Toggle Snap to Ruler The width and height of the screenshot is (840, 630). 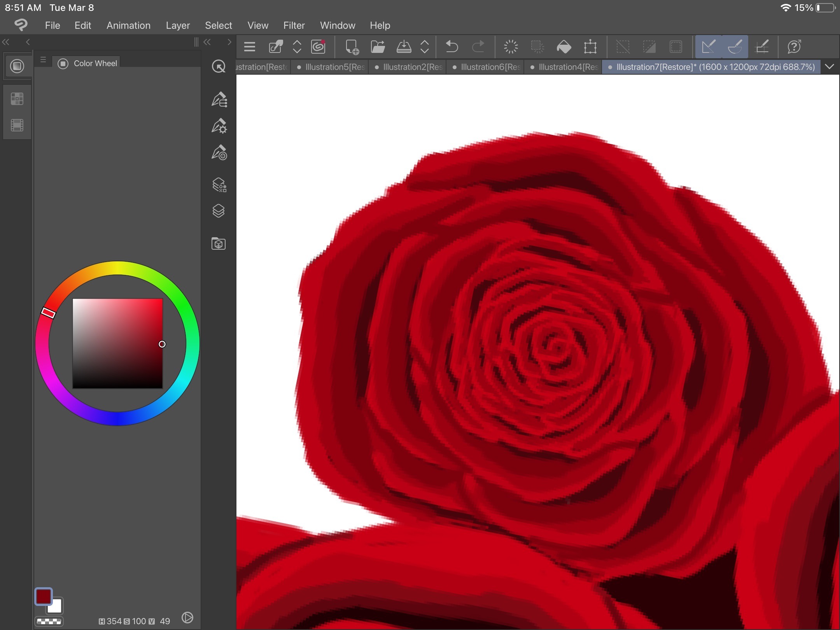[x=708, y=47]
